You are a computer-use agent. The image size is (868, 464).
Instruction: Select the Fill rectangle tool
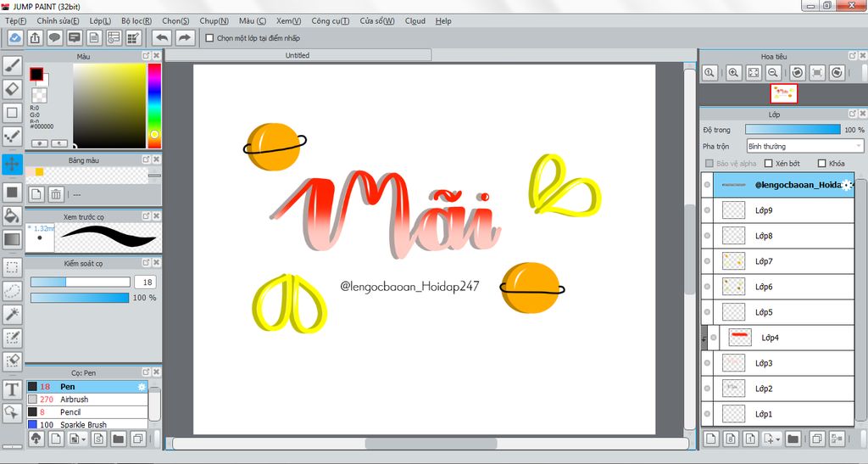12,193
